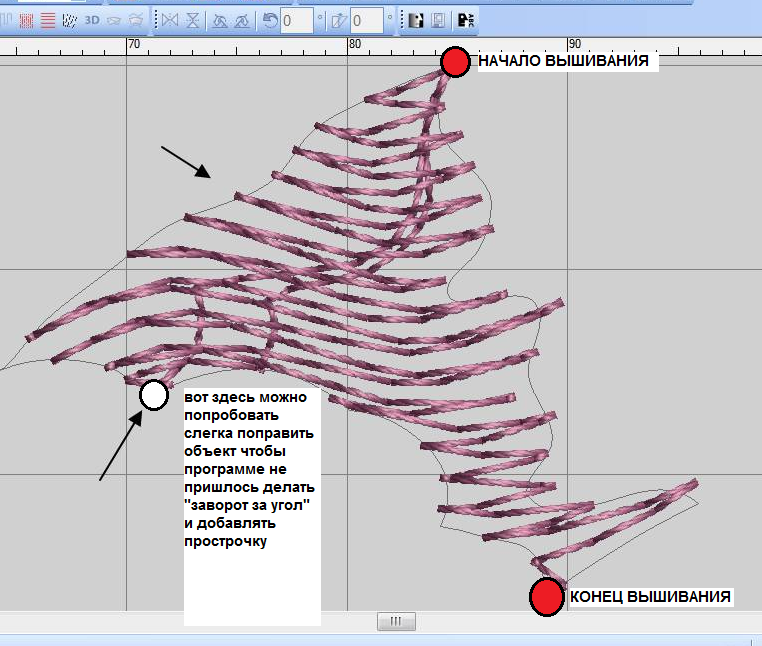The image size is (762, 646).
Task: Click the rotate-by-angle pencil icon
Action: [x=338, y=19]
